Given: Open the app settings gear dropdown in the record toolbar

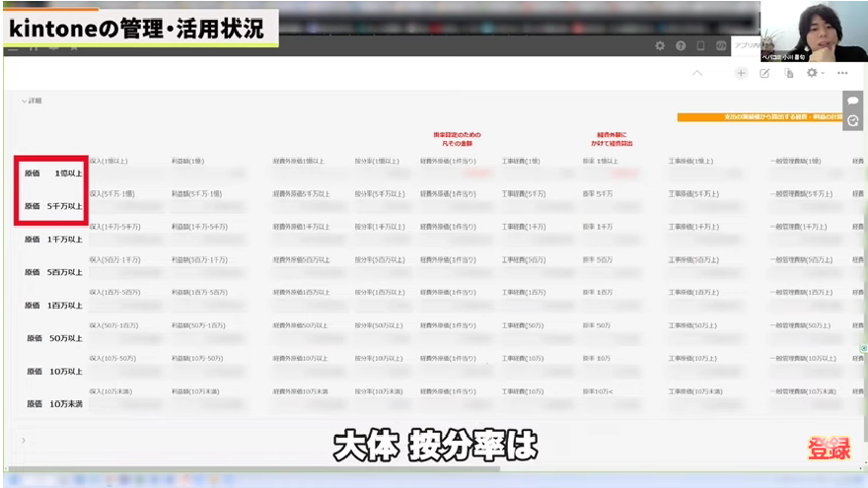Looking at the screenshot, I should pos(814,73).
